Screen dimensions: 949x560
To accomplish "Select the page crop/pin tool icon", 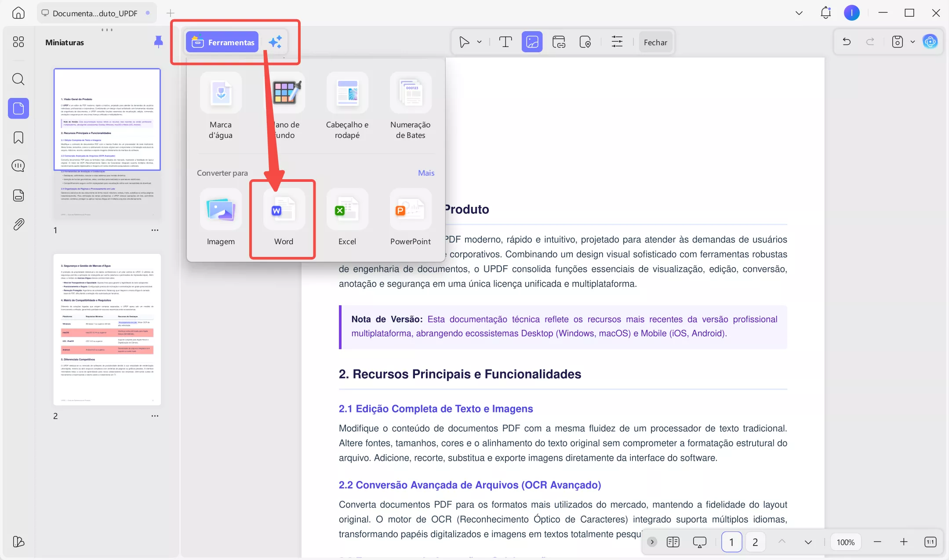I will click(585, 42).
